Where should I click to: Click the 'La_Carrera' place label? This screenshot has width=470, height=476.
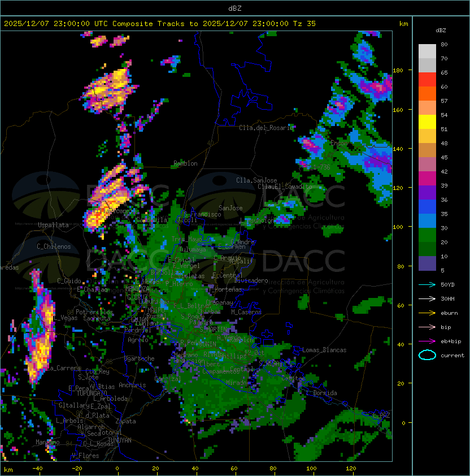64,368
